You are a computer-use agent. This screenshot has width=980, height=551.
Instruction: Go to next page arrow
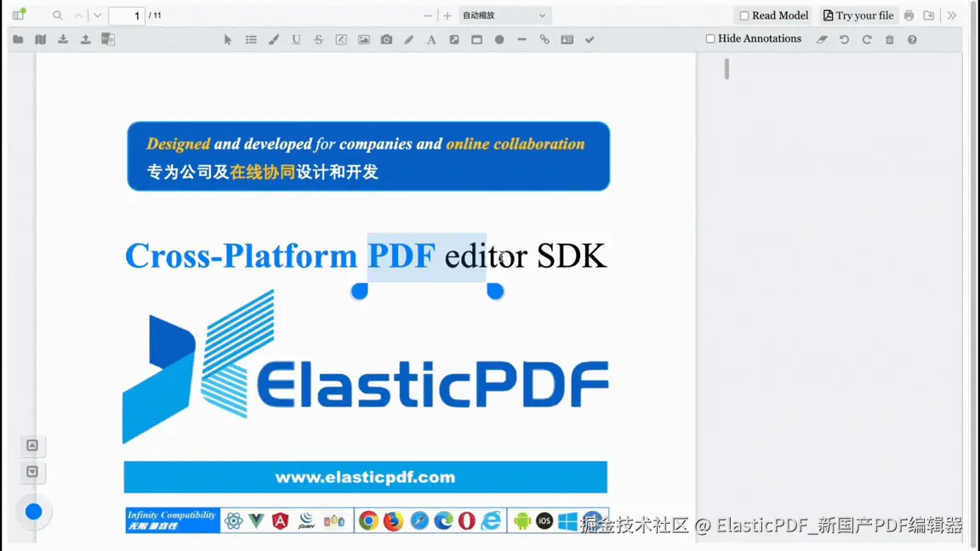98,15
